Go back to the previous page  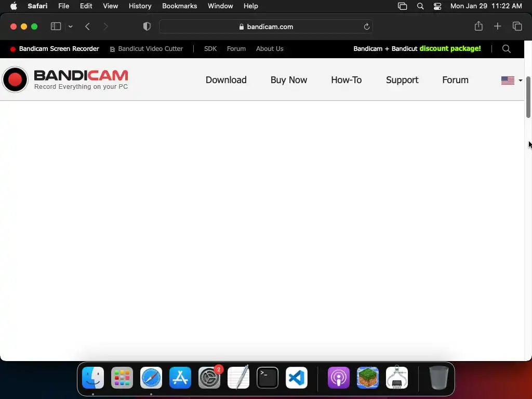87,26
